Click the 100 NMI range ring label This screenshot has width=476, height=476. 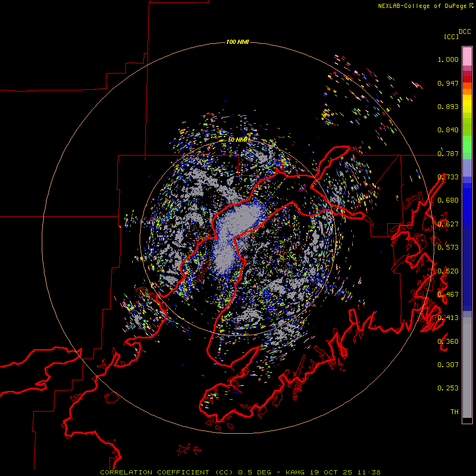click(237, 42)
